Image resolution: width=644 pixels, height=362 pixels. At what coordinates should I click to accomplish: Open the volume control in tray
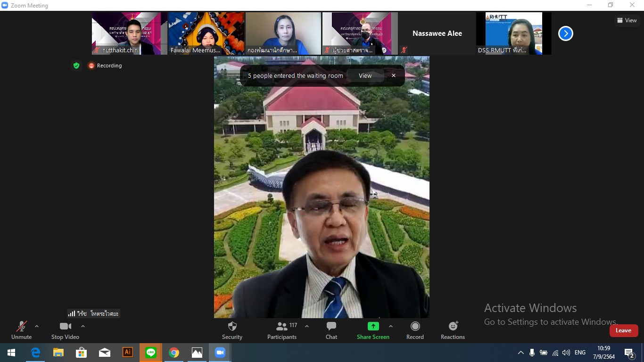pos(566,353)
